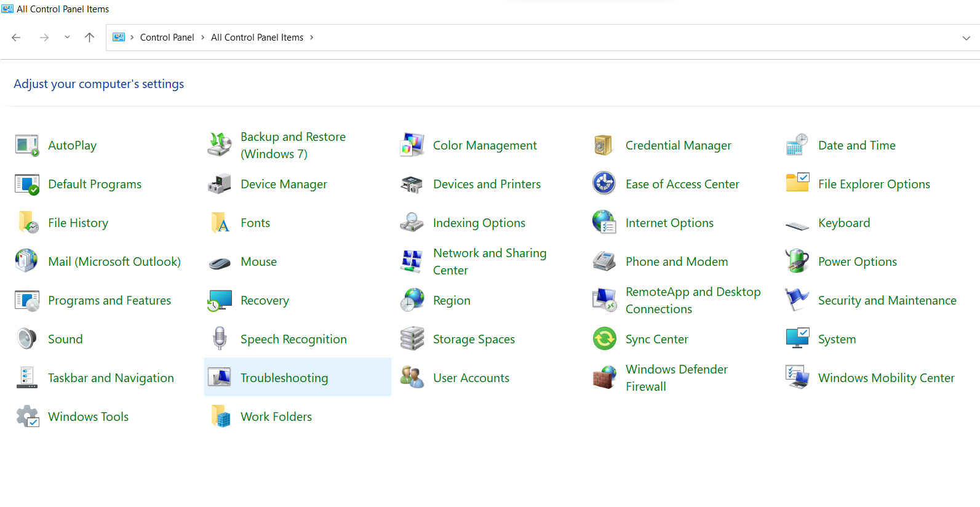980x507 pixels.
Task: Click the Security and Maintenance flag icon
Action: tap(797, 300)
